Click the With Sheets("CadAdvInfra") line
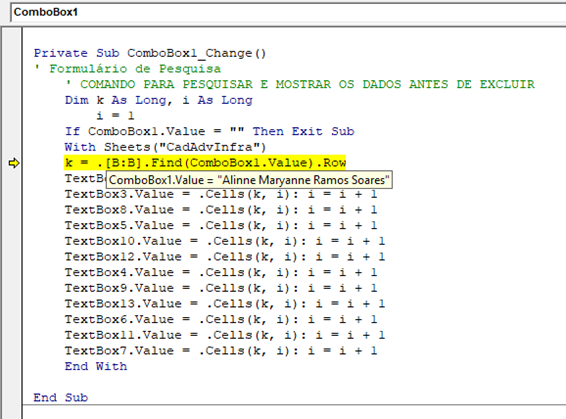This screenshot has height=419, width=566. [165, 147]
